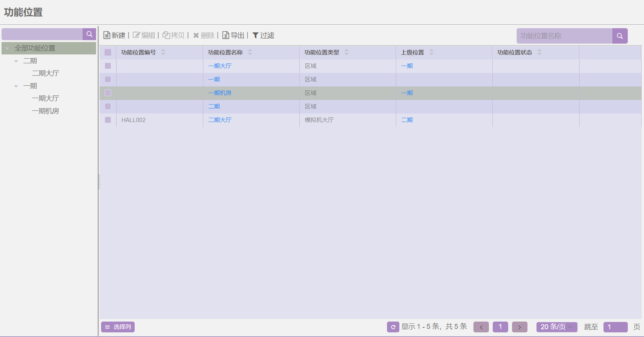
Task: Click the 编辑 edit pencil icon
Action: [x=136, y=35]
